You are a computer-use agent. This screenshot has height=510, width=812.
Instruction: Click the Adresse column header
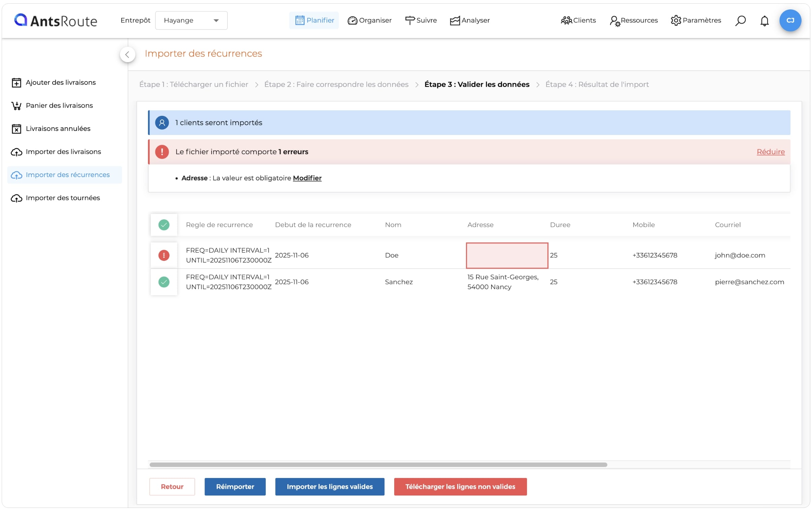click(480, 225)
